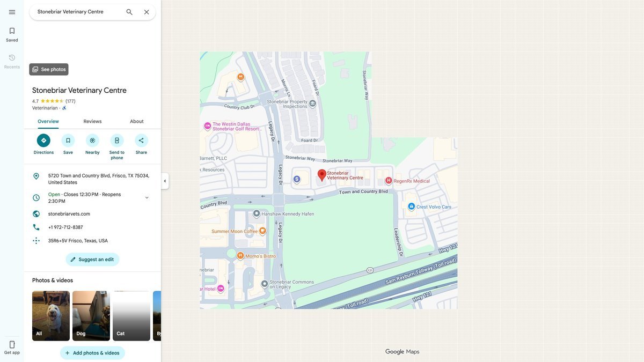Screen dimensions: 644x362
Task: Click the red Stonebriar Veterinary Centre map pin
Action: pyautogui.click(x=322, y=175)
